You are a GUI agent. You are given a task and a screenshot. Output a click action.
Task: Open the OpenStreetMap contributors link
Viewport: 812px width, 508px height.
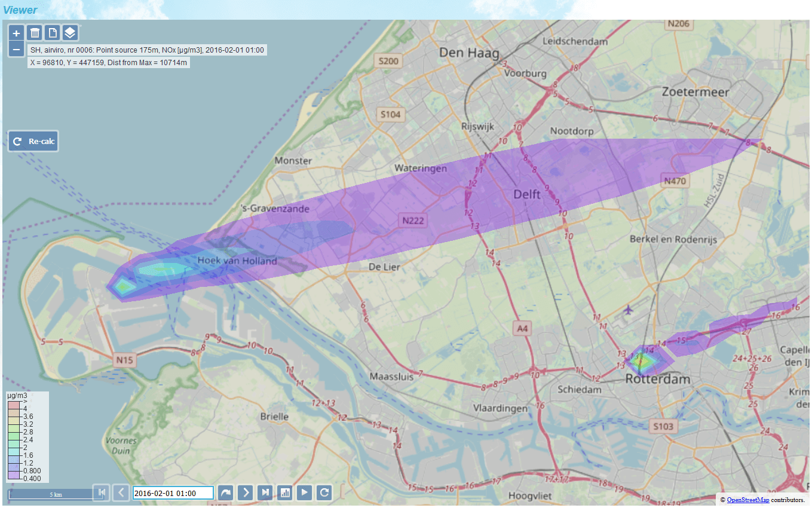click(x=748, y=500)
